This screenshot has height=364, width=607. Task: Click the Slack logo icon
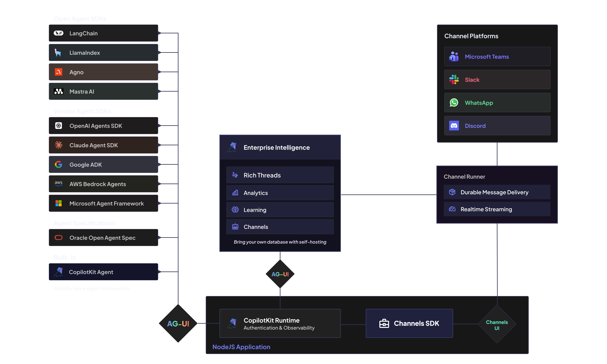pos(454,79)
